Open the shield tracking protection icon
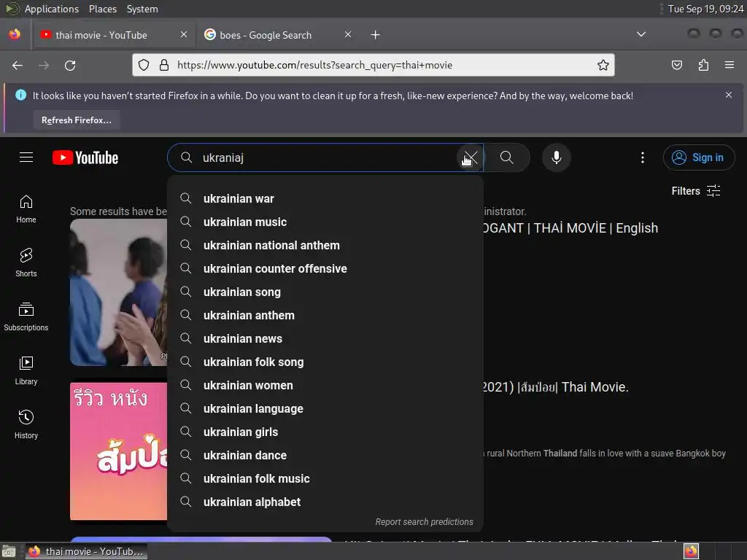The height and width of the screenshot is (560, 747). pyautogui.click(x=144, y=65)
